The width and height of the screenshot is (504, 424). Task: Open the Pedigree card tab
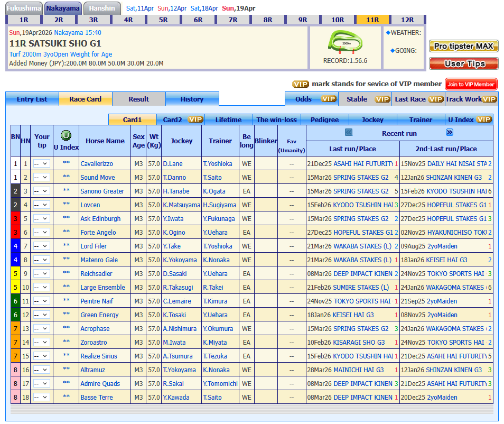coord(324,119)
